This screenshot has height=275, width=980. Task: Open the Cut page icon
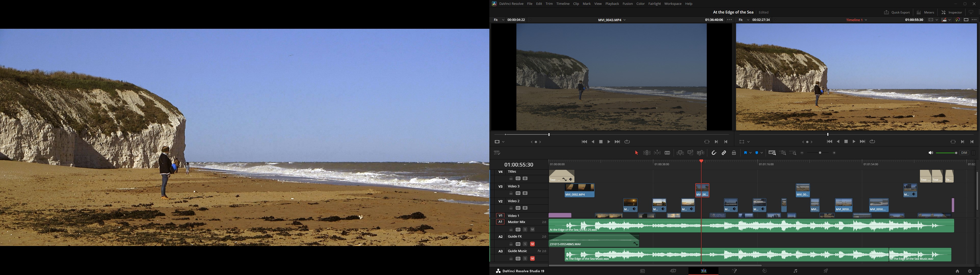point(673,271)
